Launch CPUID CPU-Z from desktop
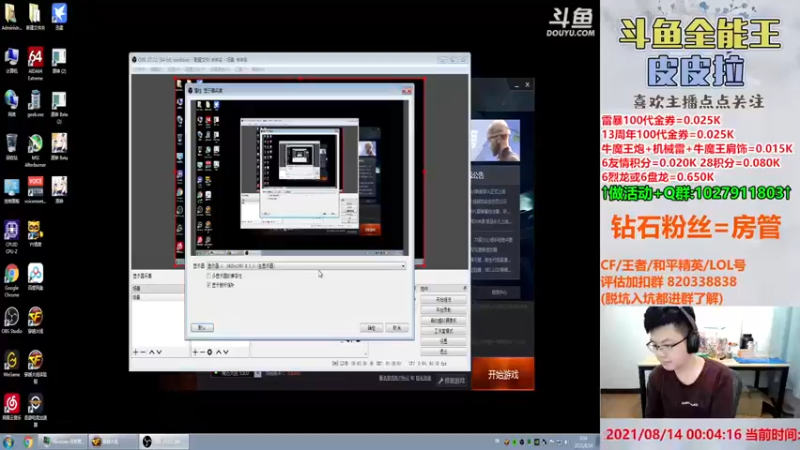 point(11,237)
